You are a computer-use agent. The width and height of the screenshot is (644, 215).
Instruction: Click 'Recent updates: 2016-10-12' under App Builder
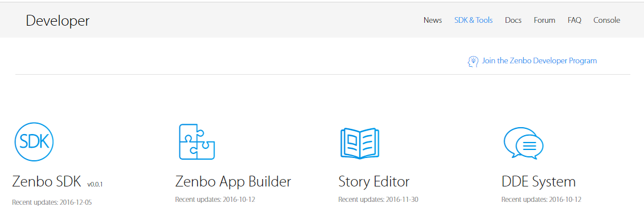point(215,200)
